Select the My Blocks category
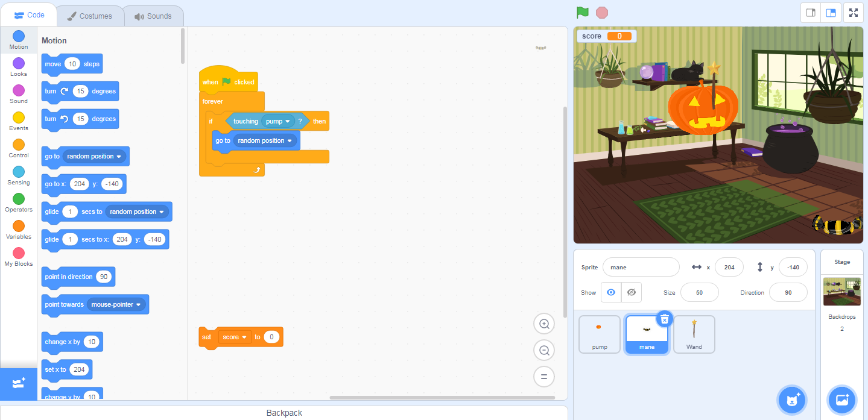This screenshot has height=420, width=868. coord(19,257)
